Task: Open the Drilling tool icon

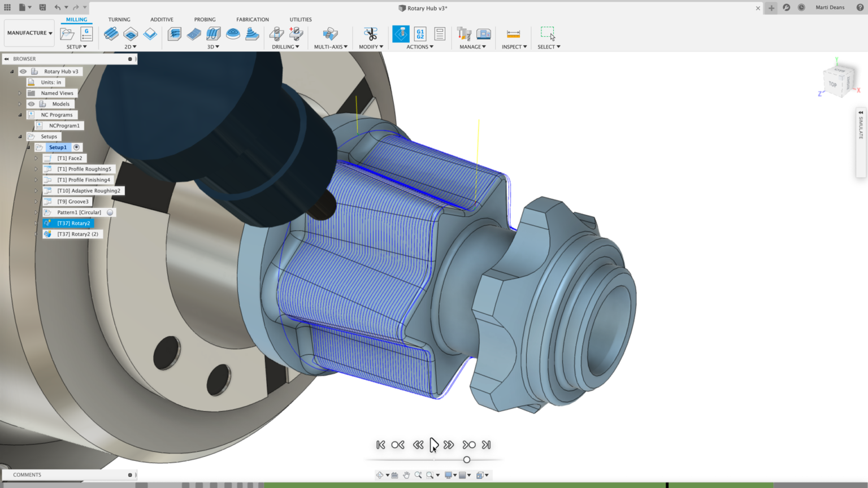Action: click(x=277, y=34)
